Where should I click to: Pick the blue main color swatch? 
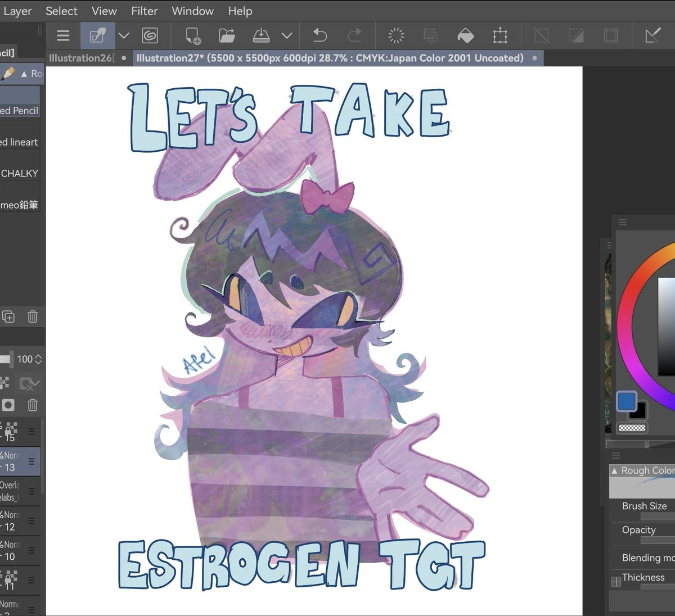coord(627,401)
